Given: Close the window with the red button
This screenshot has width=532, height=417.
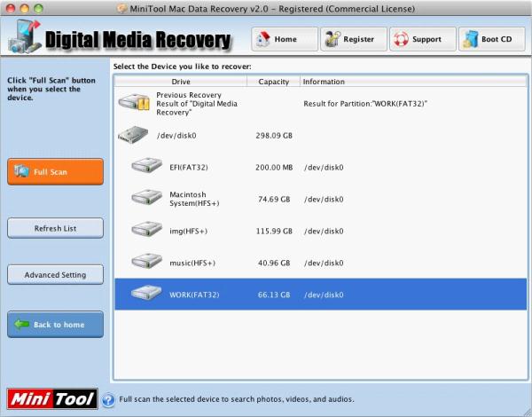Looking at the screenshot, I should click(x=11, y=8).
